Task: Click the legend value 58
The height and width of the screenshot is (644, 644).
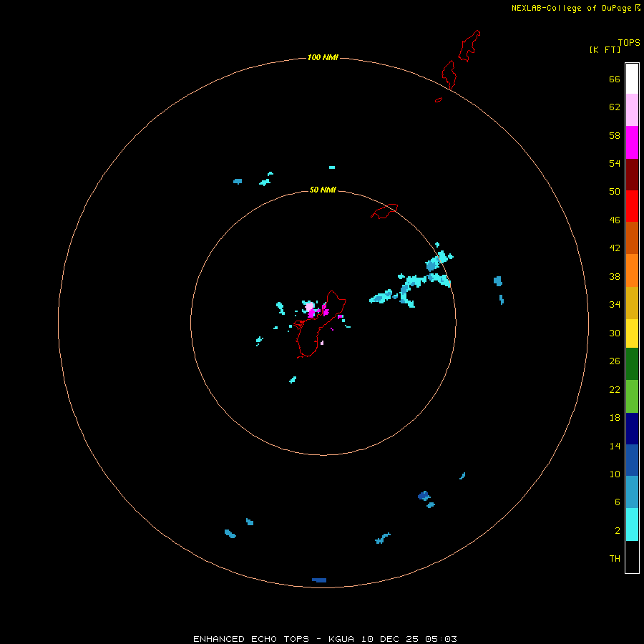Action: tap(615, 135)
